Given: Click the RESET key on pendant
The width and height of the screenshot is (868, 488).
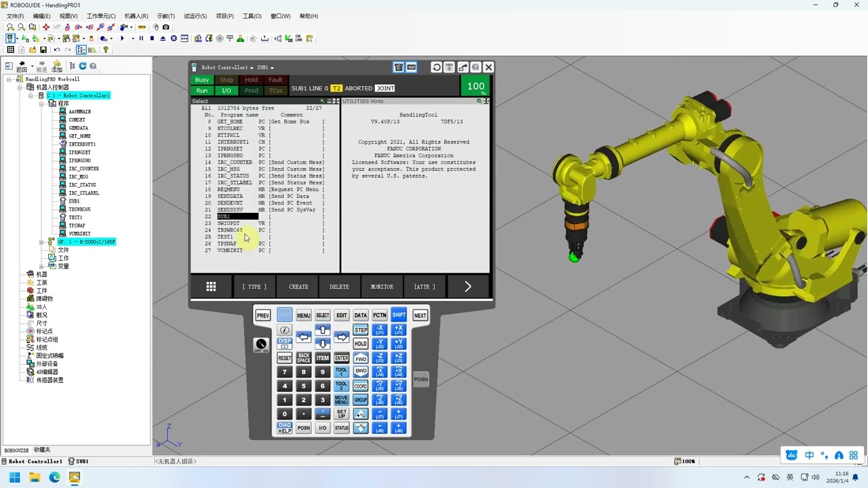Looking at the screenshot, I should pyautogui.click(x=285, y=358).
